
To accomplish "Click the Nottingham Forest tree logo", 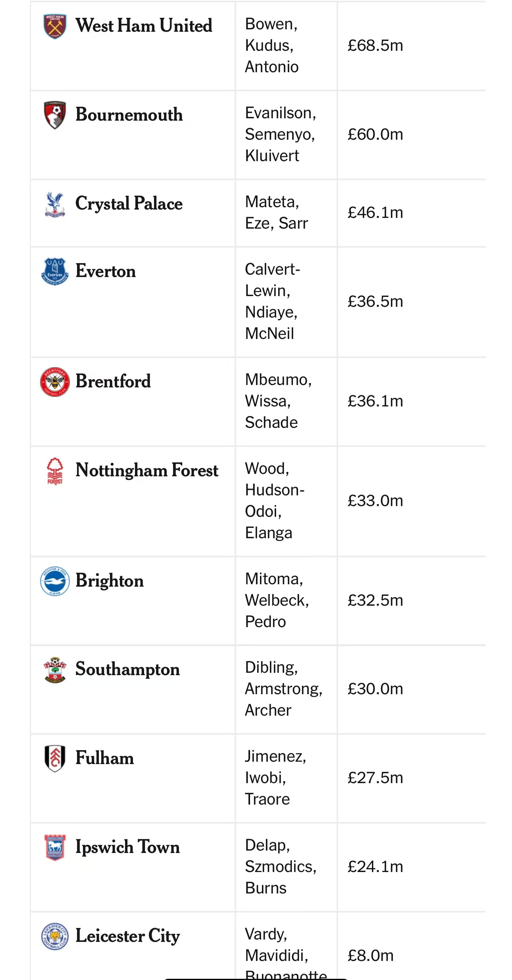I will [x=55, y=471].
